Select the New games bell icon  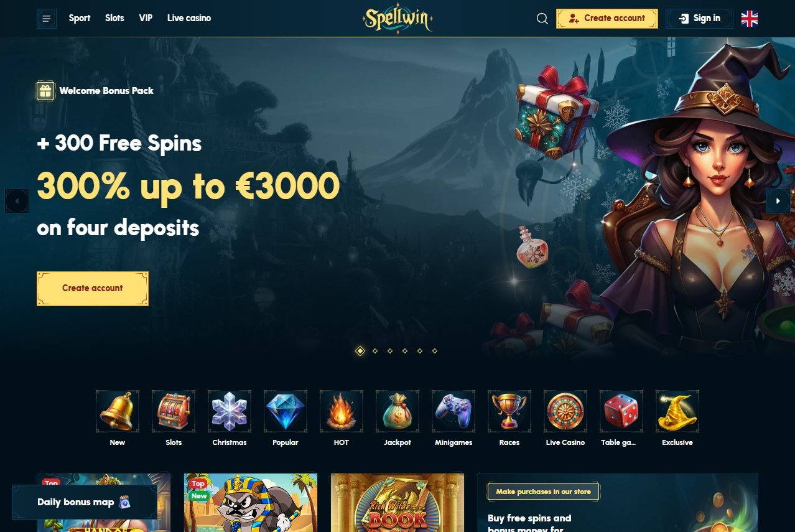pos(118,411)
